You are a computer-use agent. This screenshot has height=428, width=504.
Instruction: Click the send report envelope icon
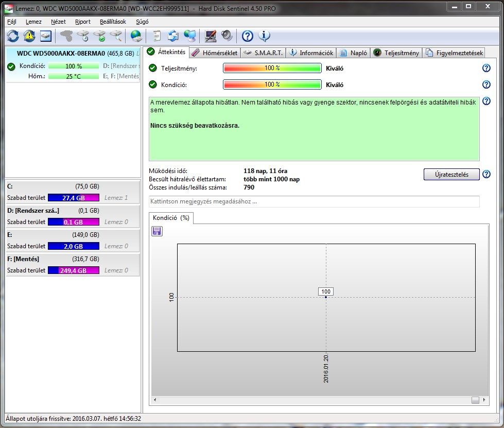pos(173,36)
